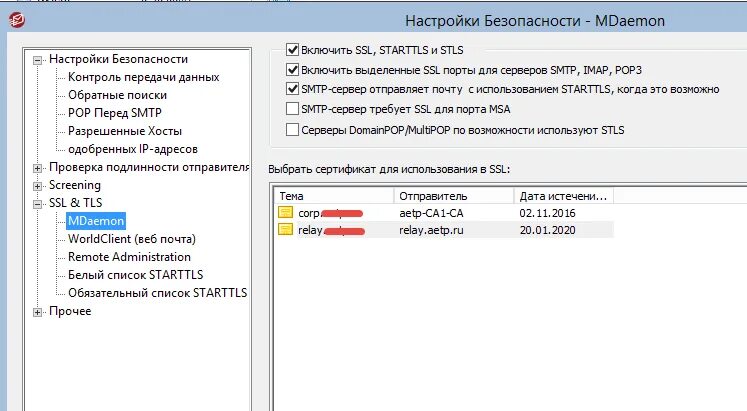Select 'SSL & TLS' tree label
747x411 pixels.
75,203
